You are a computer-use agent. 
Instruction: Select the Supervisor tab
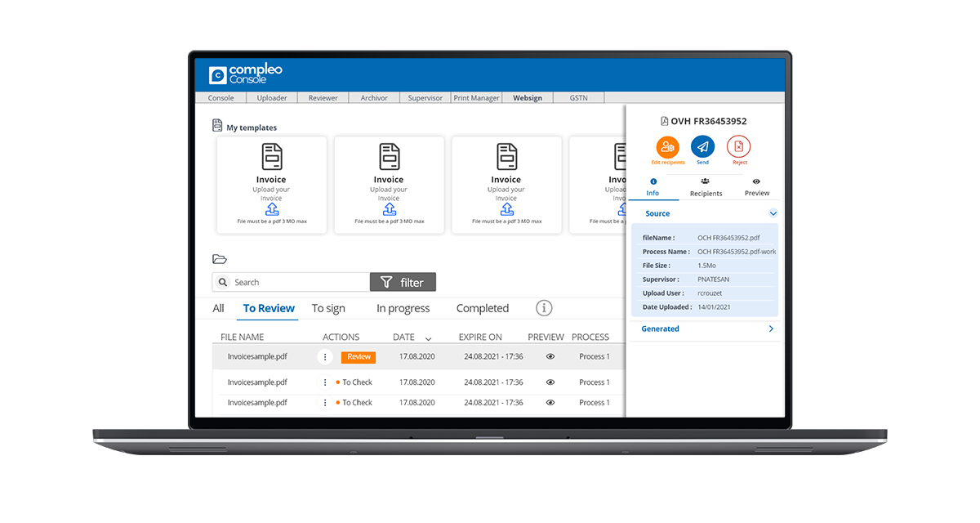tap(425, 98)
